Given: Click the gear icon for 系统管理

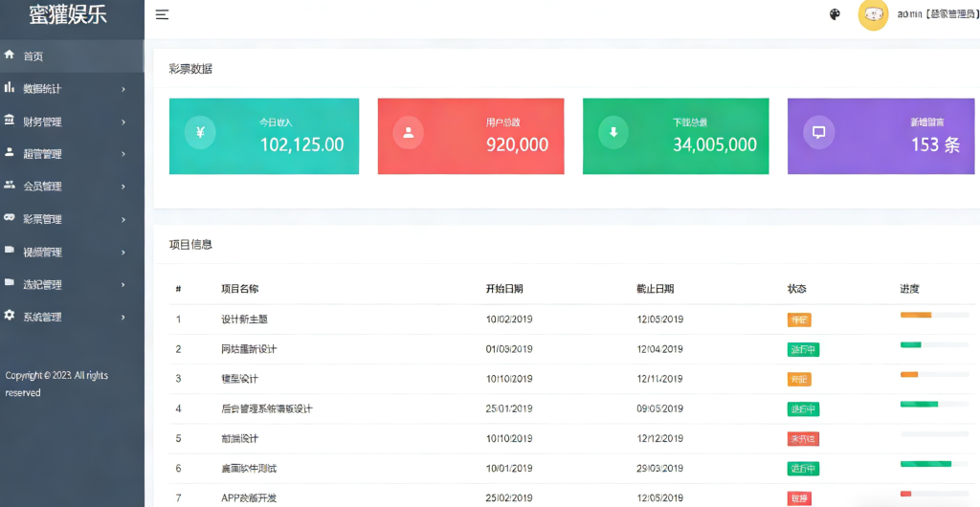Looking at the screenshot, I should point(10,316).
